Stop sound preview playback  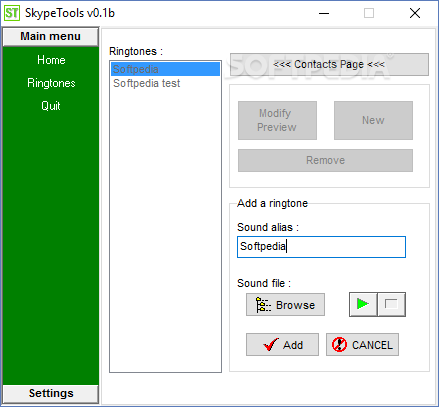tap(392, 304)
